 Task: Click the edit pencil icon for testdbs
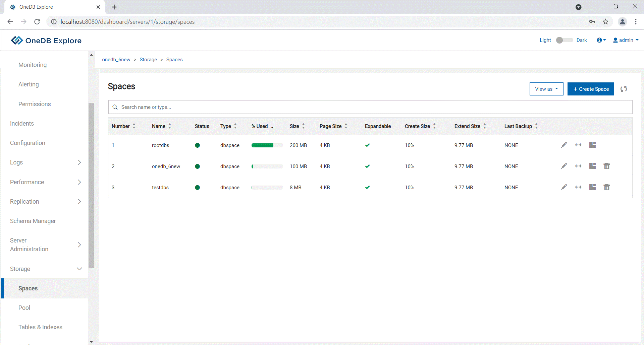click(564, 187)
